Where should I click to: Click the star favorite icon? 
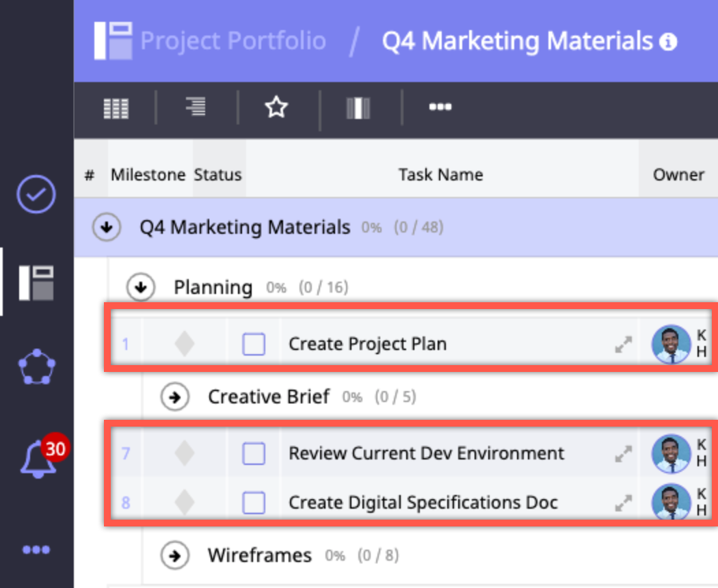pos(277,107)
